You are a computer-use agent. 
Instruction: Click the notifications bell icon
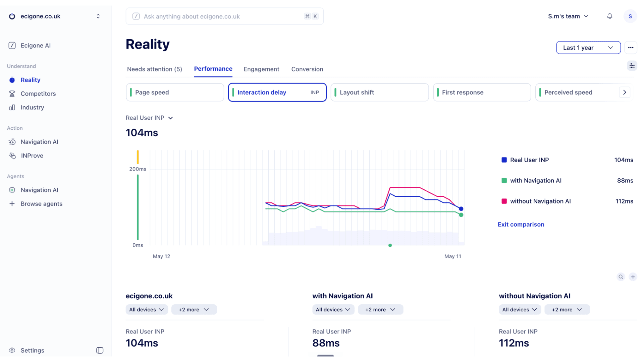point(609,16)
